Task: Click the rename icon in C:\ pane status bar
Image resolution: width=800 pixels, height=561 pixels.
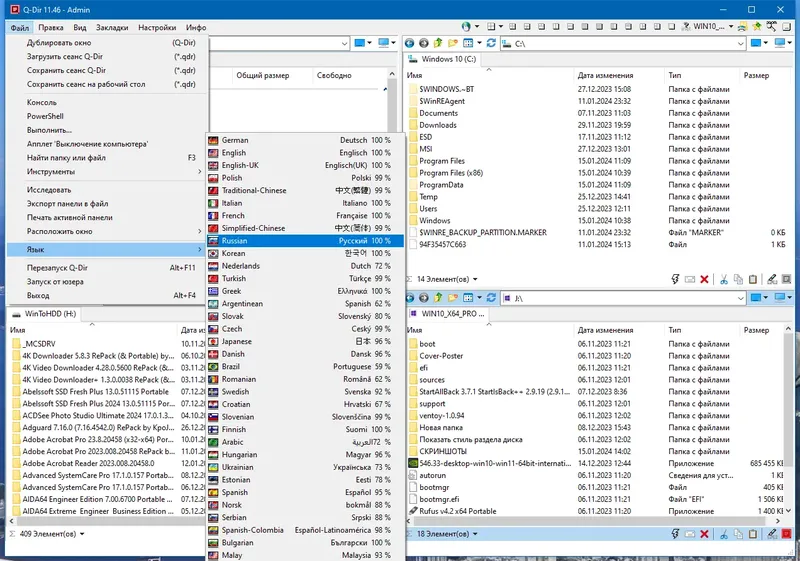Action: pos(690,279)
